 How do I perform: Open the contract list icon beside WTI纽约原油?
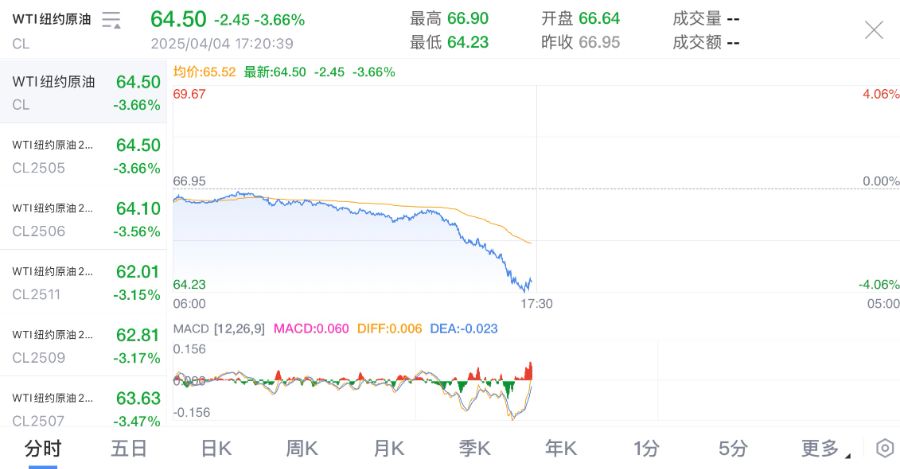point(111,20)
